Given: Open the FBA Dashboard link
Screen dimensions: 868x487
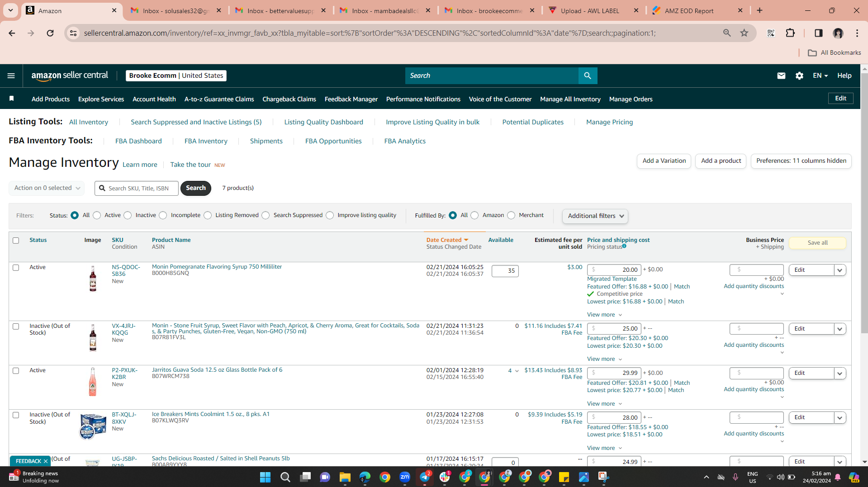Looking at the screenshot, I should pyautogui.click(x=138, y=141).
